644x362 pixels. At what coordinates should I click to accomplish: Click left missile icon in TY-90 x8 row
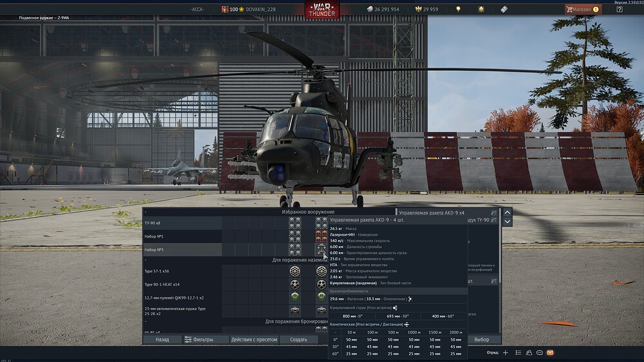(x=294, y=223)
